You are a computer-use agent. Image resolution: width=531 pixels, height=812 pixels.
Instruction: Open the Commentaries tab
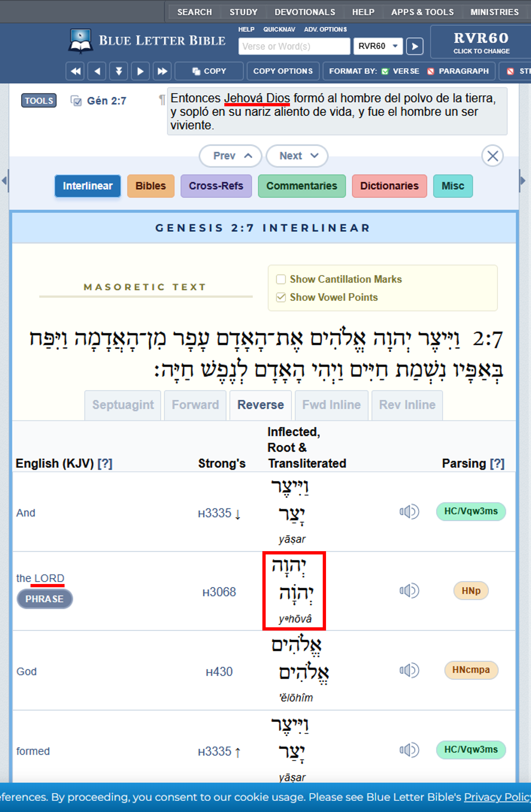[301, 186]
